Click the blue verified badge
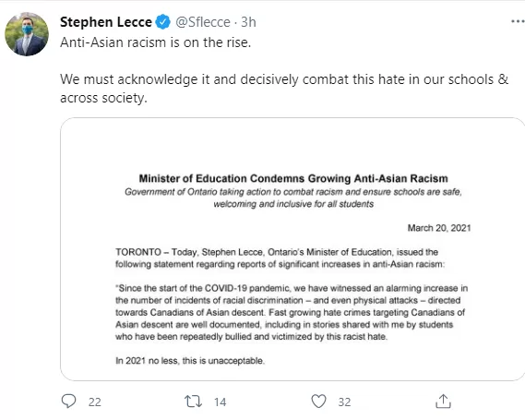 click(163, 22)
